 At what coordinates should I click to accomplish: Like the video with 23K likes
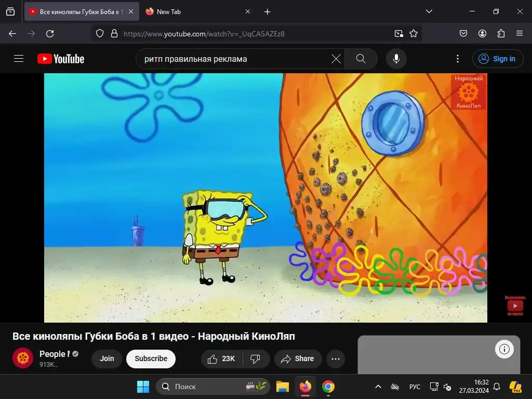click(222, 358)
